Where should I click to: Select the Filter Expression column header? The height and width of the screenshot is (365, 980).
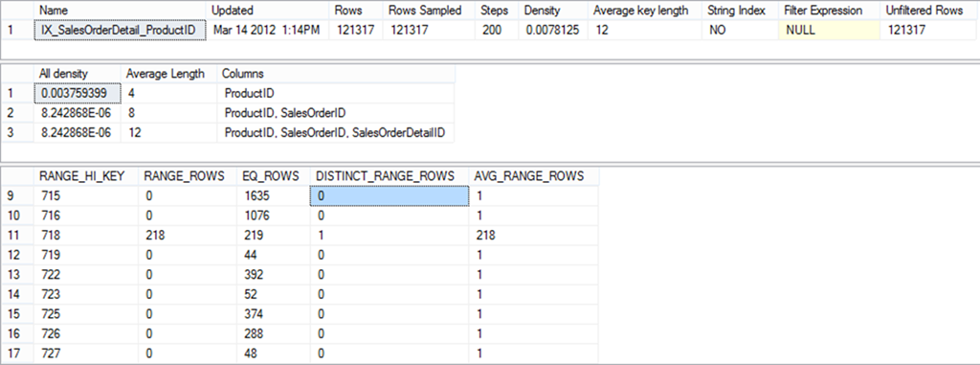click(x=829, y=11)
